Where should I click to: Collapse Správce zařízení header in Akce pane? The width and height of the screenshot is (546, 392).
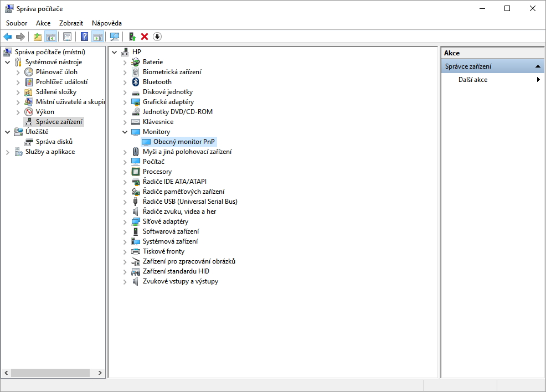click(537, 66)
